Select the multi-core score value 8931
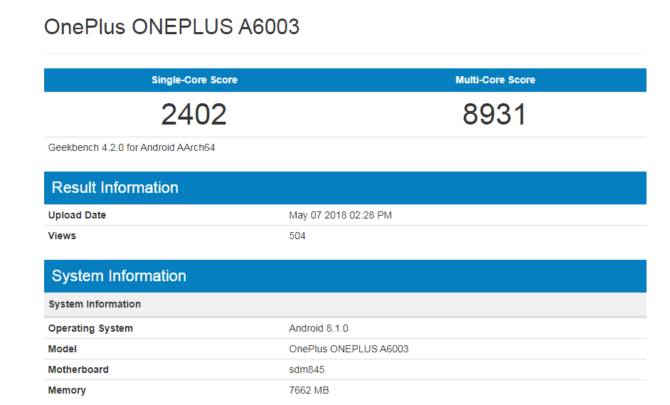670x405 pixels. coord(494,114)
